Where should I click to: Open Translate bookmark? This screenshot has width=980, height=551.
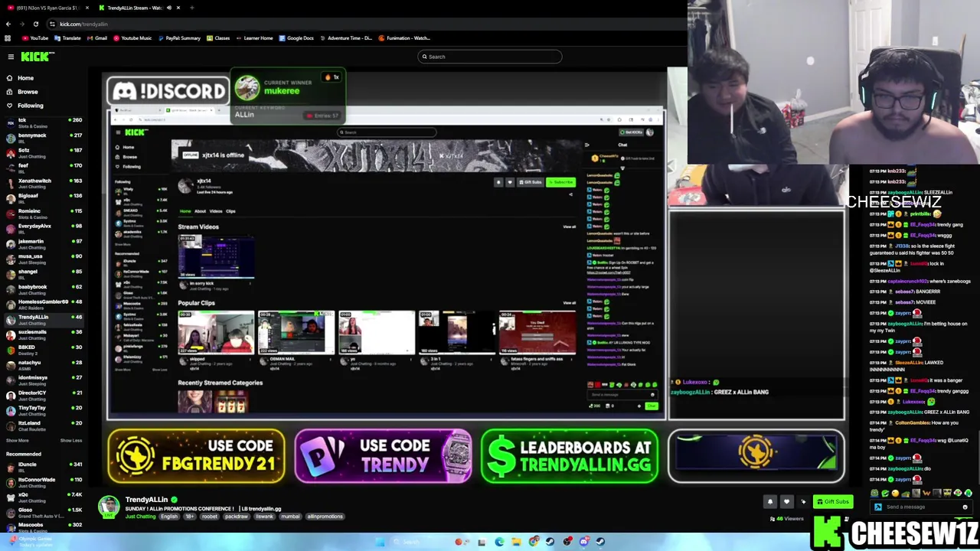click(67, 38)
